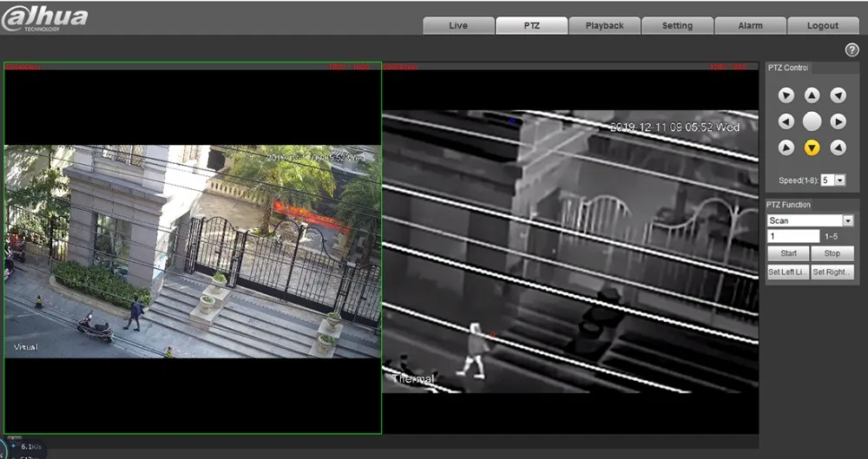
Task: Open the Playback tab
Action: pos(604,25)
